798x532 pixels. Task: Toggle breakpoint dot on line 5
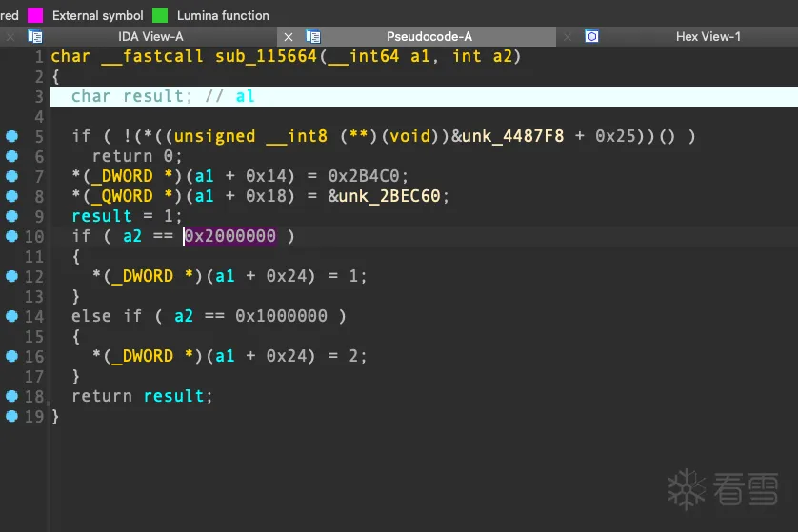click(11, 136)
